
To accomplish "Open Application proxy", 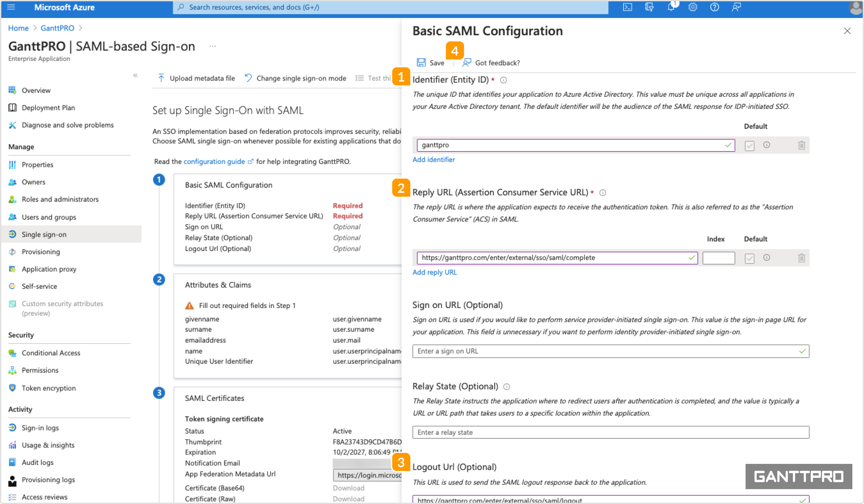I will tap(49, 269).
